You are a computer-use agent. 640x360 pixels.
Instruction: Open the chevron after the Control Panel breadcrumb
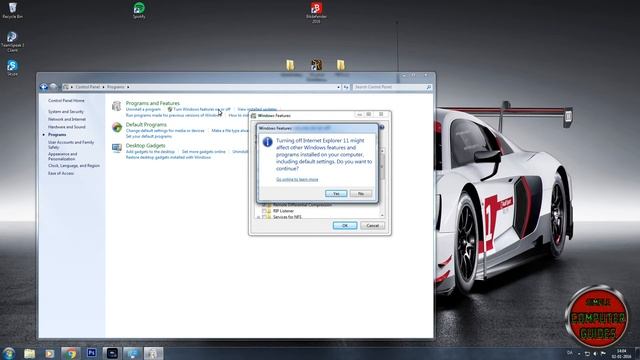pos(103,87)
